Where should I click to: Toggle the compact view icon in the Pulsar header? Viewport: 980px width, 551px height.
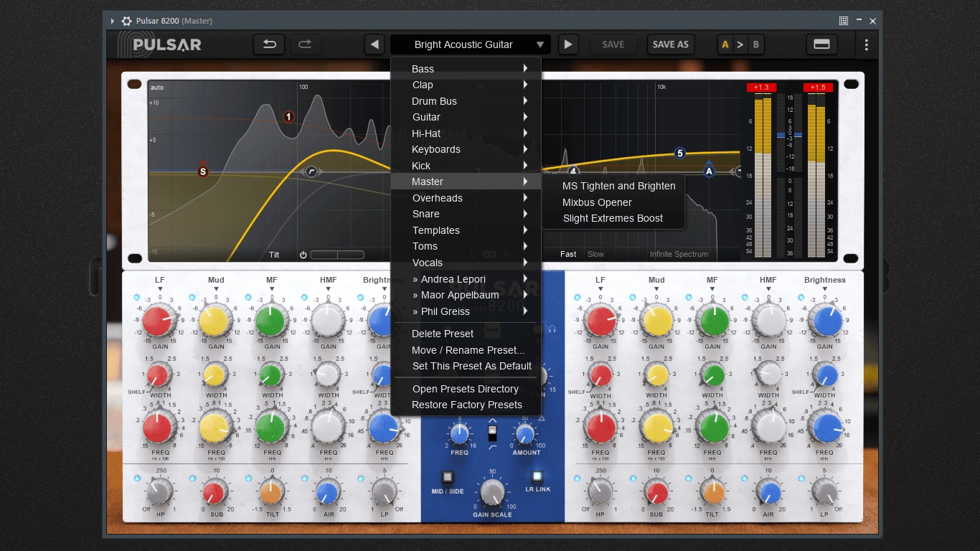pos(821,44)
